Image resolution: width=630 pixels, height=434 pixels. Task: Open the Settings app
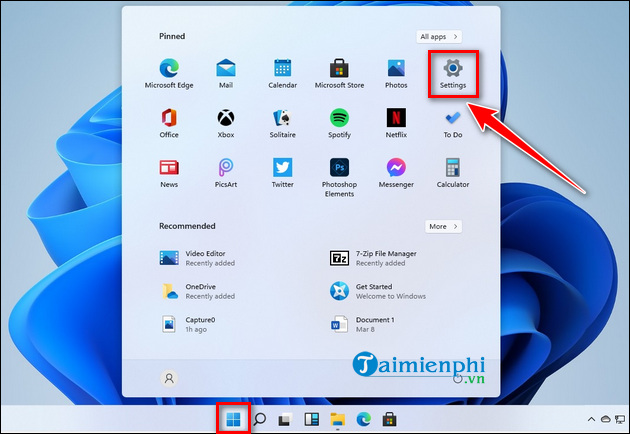coord(453,74)
